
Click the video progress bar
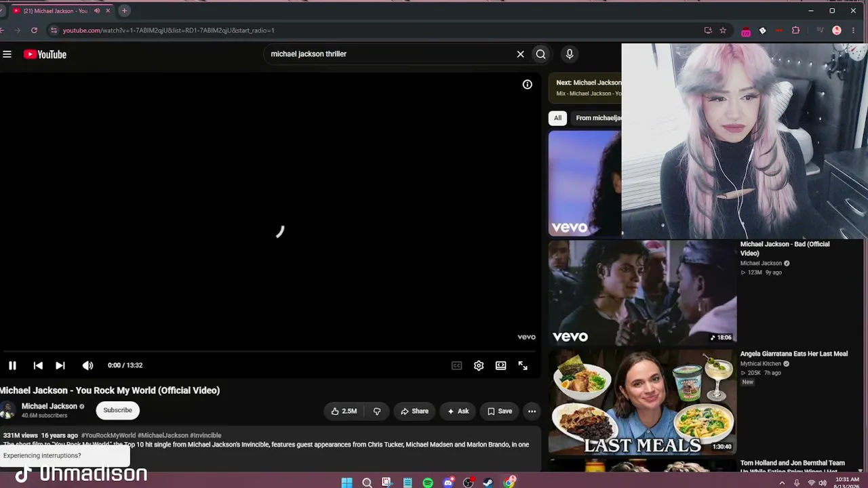[270, 351]
